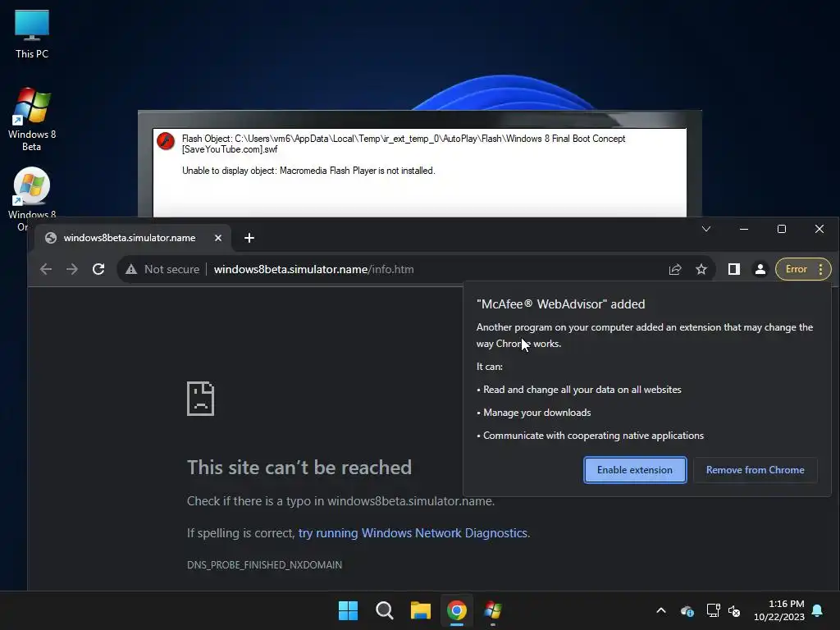Open try running Windows Network Diagnostics link
Viewport: 840px width, 630px height.
(x=413, y=533)
